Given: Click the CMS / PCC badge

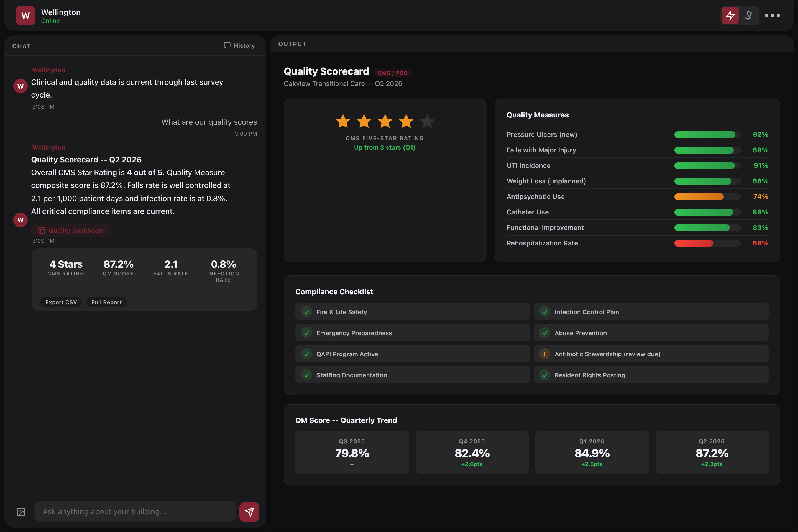Looking at the screenshot, I should [393, 73].
